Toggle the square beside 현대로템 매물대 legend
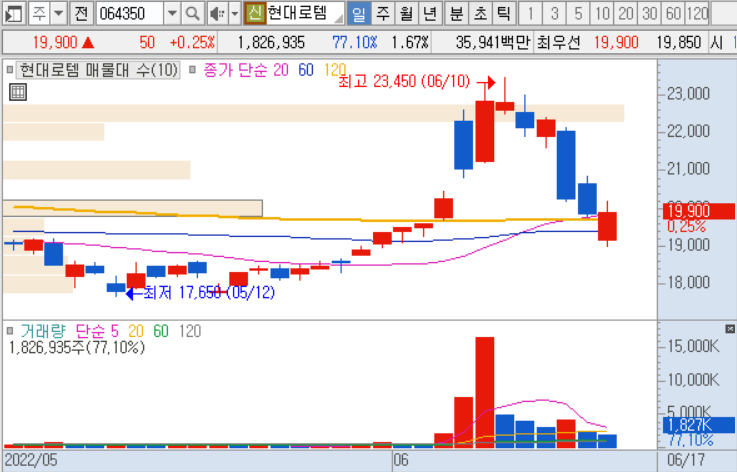Image resolution: width=737 pixels, height=472 pixels. (x=9, y=70)
